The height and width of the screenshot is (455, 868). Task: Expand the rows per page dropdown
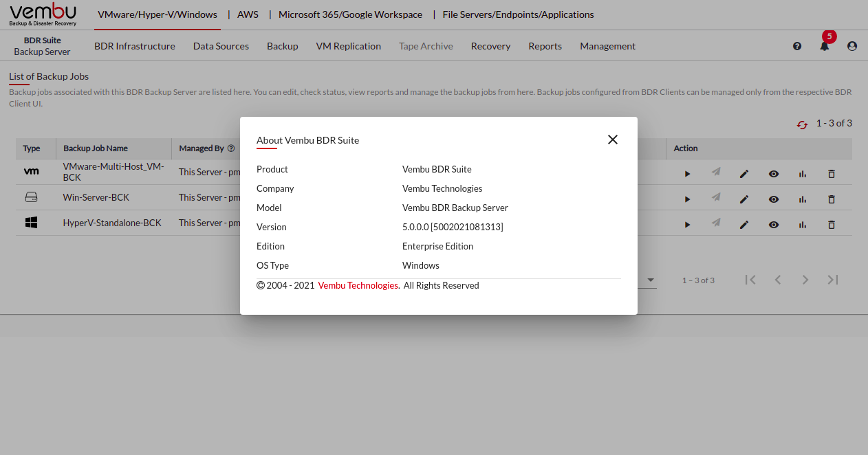pos(650,280)
